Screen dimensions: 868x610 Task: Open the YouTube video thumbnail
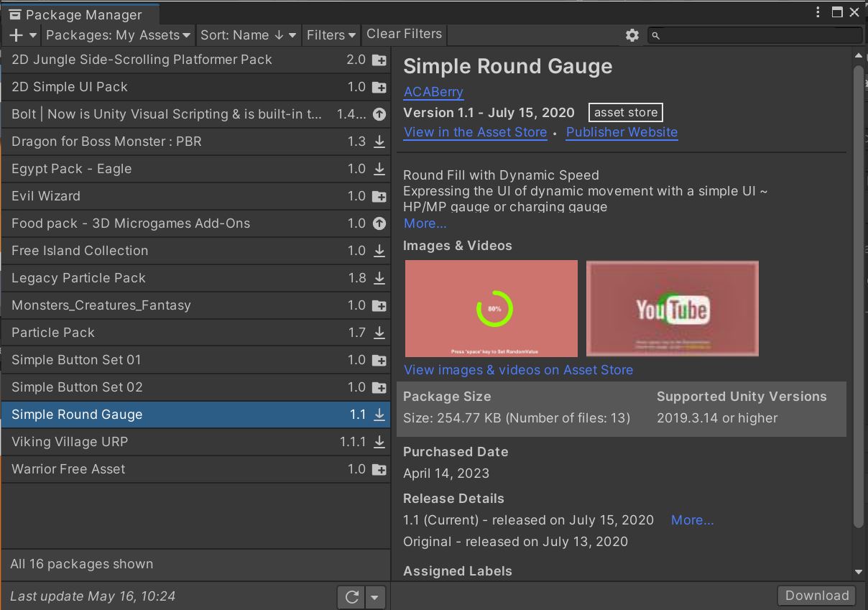coord(673,309)
